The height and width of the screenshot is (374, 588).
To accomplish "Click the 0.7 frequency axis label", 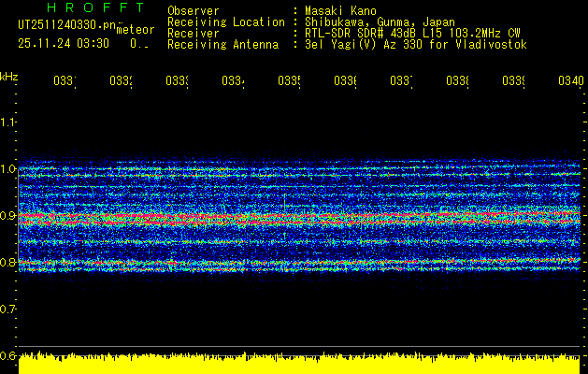I will coord(7,309).
